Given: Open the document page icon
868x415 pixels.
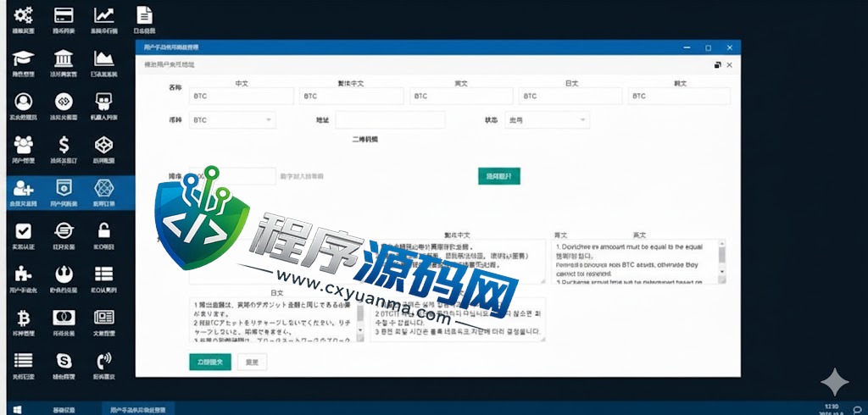Looking at the screenshot, I should (144, 15).
